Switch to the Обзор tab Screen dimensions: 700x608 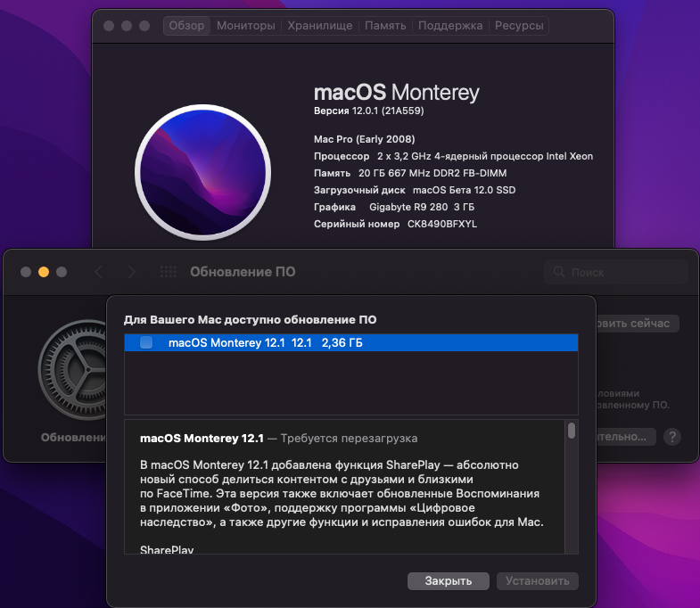186,26
